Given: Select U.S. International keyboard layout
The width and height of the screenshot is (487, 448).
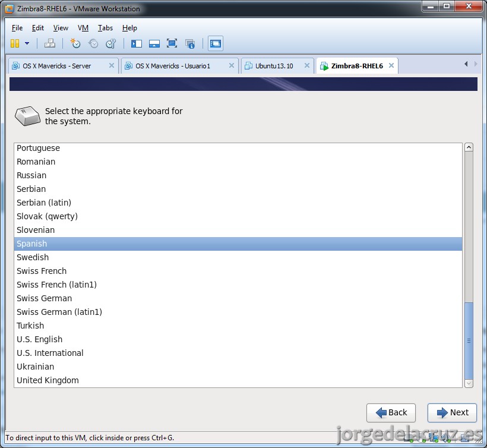Looking at the screenshot, I should (238, 353).
